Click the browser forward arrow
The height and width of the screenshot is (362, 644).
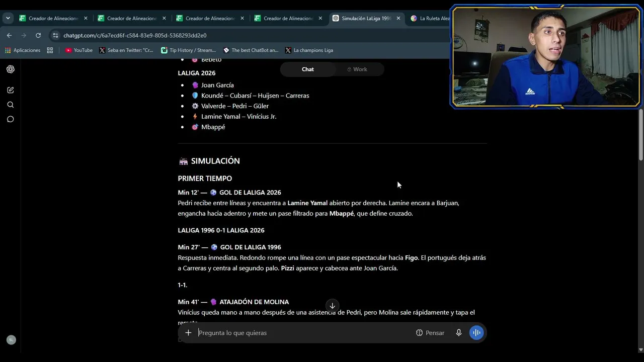coord(24,35)
